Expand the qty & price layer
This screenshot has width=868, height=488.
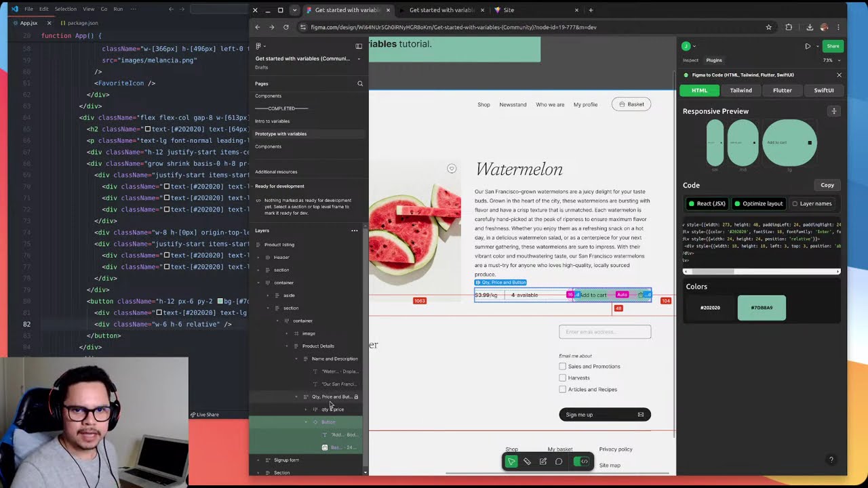coord(306,409)
